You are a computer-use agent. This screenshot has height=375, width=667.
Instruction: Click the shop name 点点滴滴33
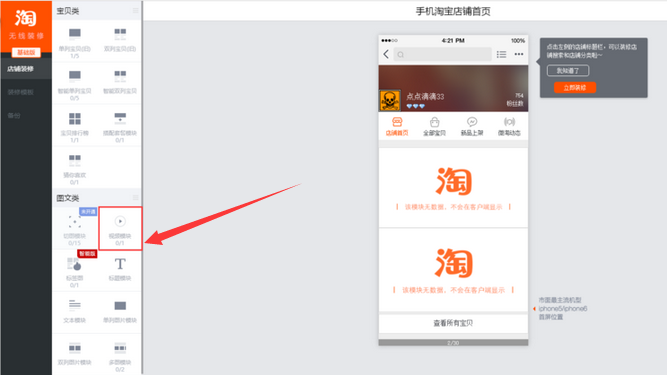click(425, 97)
